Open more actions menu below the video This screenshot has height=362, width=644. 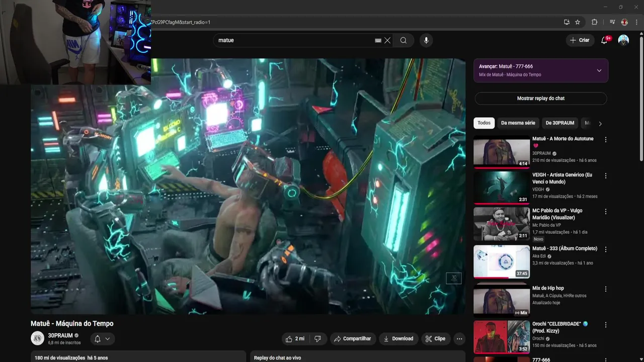(459, 339)
